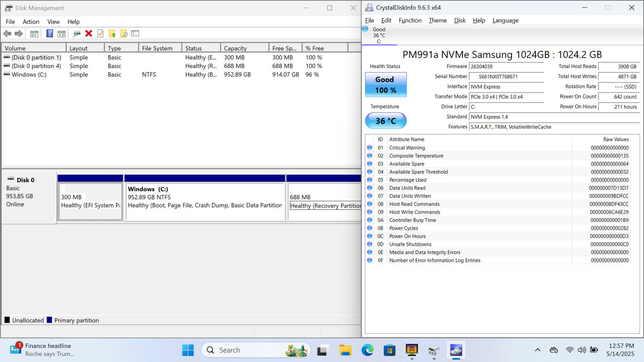Click the folder with magnifier toolbar icon
Viewport: 644px width, 362px height.
[x=124, y=34]
